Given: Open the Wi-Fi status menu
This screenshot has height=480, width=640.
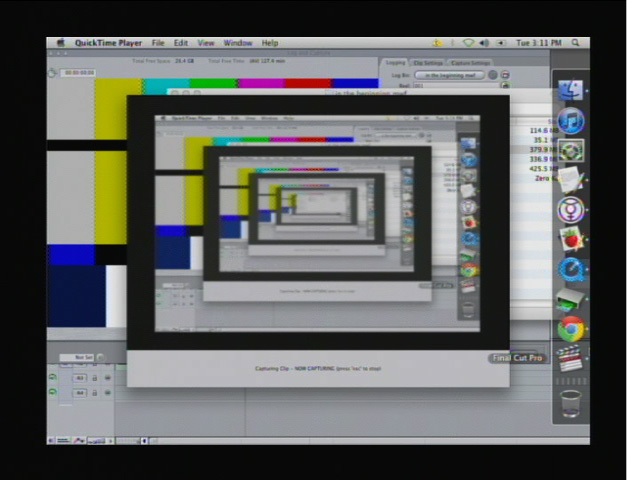Looking at the screenshot, I should pos(468,43).
